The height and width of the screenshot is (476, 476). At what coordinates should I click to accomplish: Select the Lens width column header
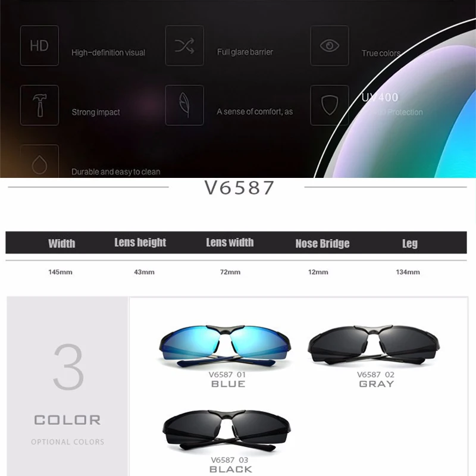[x=230, y=242]
